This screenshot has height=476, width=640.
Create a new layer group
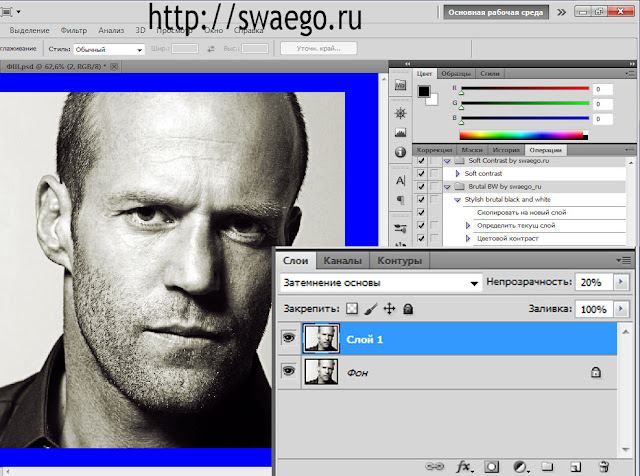pyautogui.click(x=547, y=466)
